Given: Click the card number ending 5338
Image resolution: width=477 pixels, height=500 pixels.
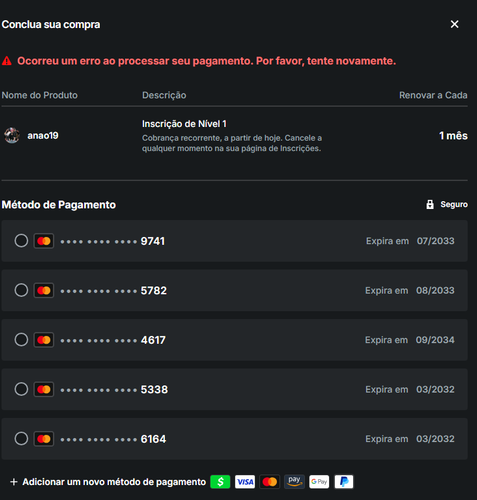Looking at the screenshot, I should tap(114, 389).
